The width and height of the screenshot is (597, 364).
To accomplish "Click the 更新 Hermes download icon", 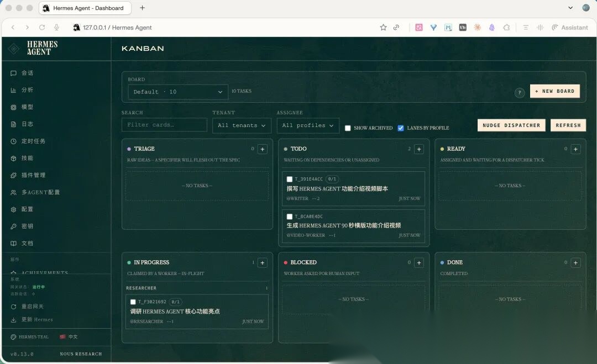I will click(13, 320).
